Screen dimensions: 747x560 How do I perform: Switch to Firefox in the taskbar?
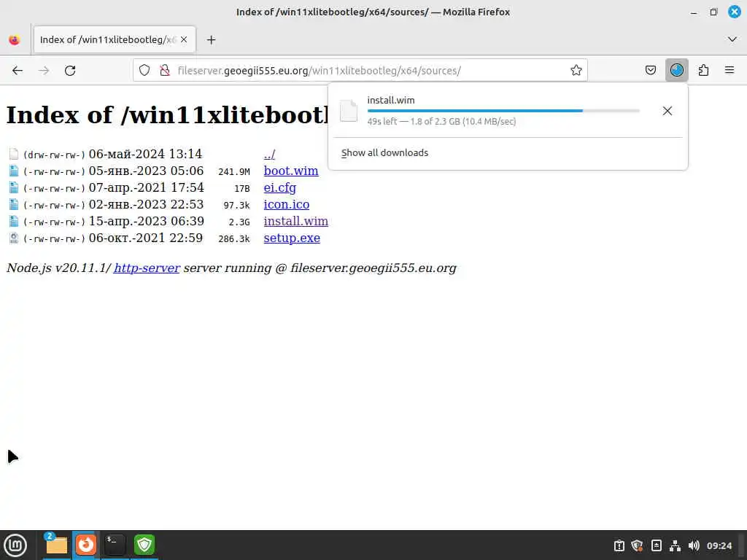(x=86, y=545)
